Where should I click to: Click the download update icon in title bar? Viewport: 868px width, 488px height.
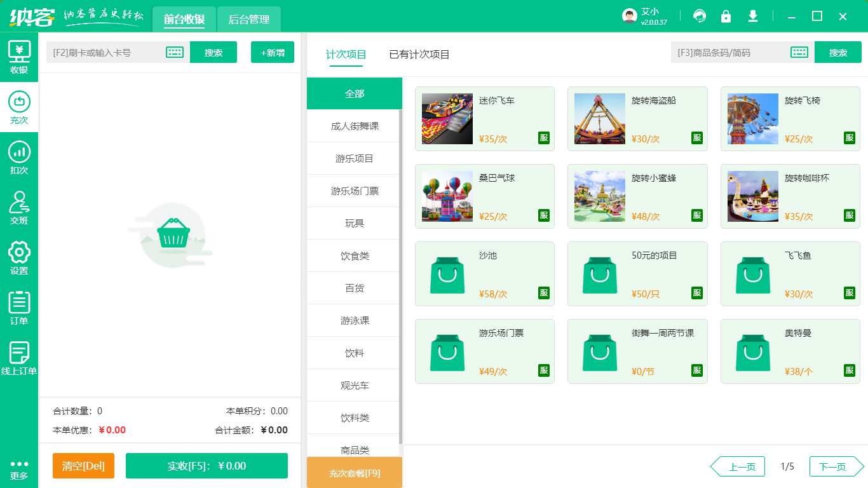[x=753, y=16]
